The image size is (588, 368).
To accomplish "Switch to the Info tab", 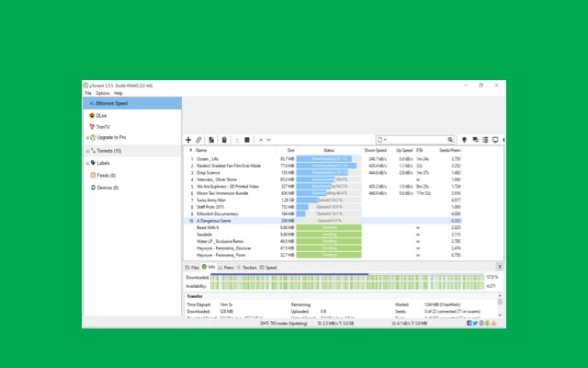I will click(209, 267).
